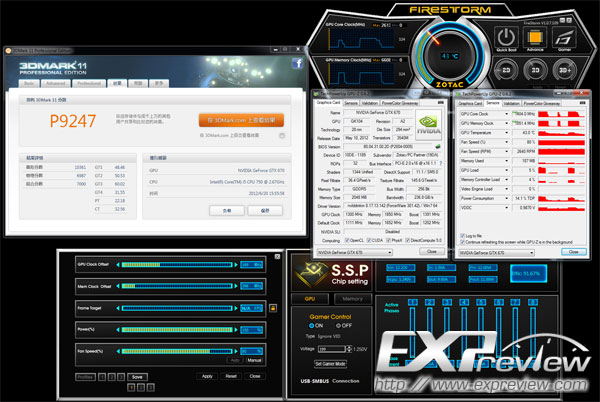The width and height of the screenshot is (600, 402).
Task: Switch to Validation tab in left GPU-Z window
Action: click(x=370, y=103)
